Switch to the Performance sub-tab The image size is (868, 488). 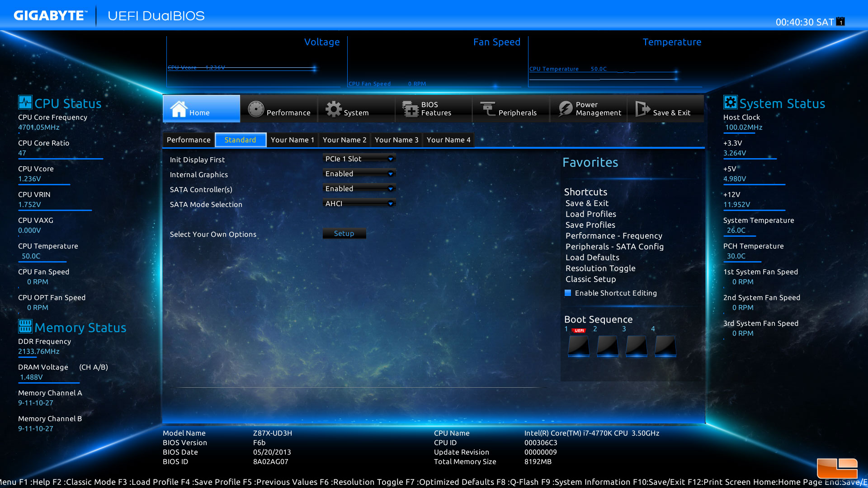click(x=189, y=140)
